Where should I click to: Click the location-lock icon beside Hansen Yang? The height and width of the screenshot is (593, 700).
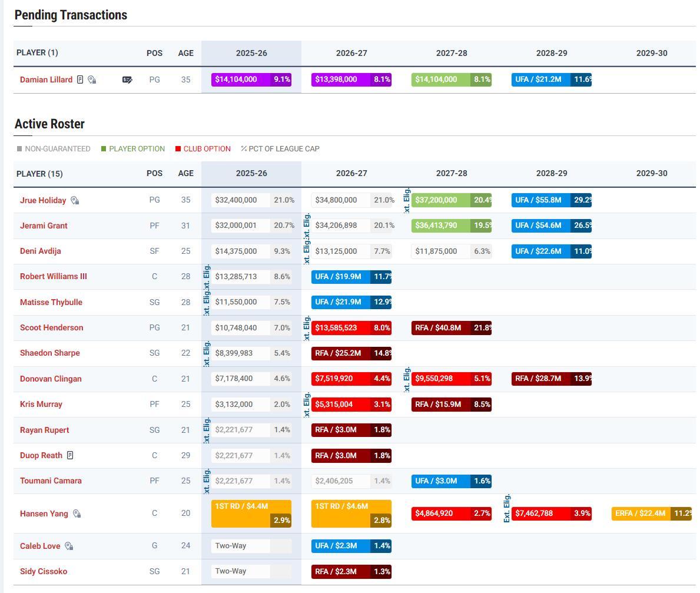[x=77, y=514]
